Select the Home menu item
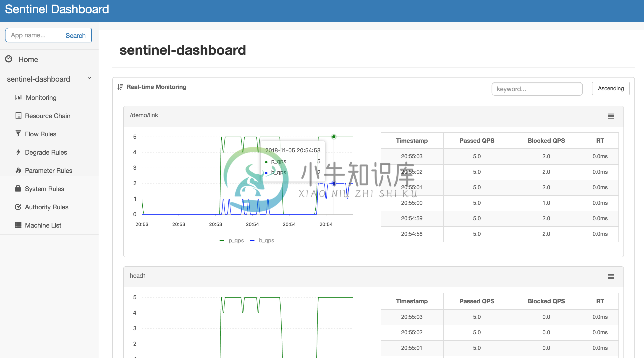644x358 pixels. click(28, 59)
